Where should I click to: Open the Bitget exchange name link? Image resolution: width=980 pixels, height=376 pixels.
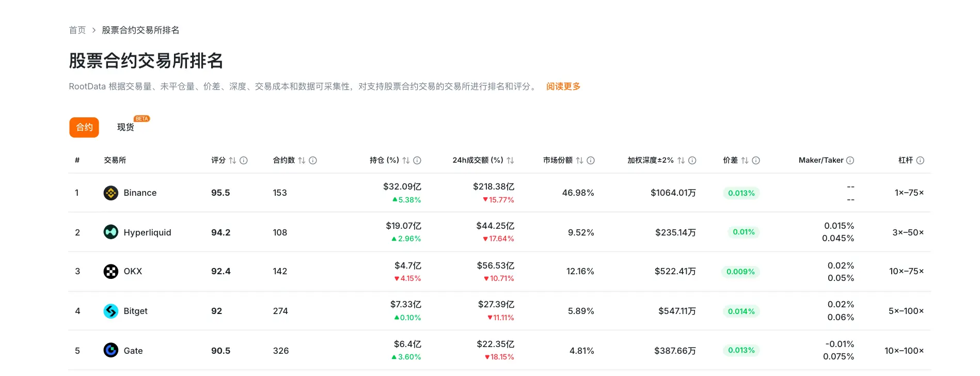click(135, 311)
